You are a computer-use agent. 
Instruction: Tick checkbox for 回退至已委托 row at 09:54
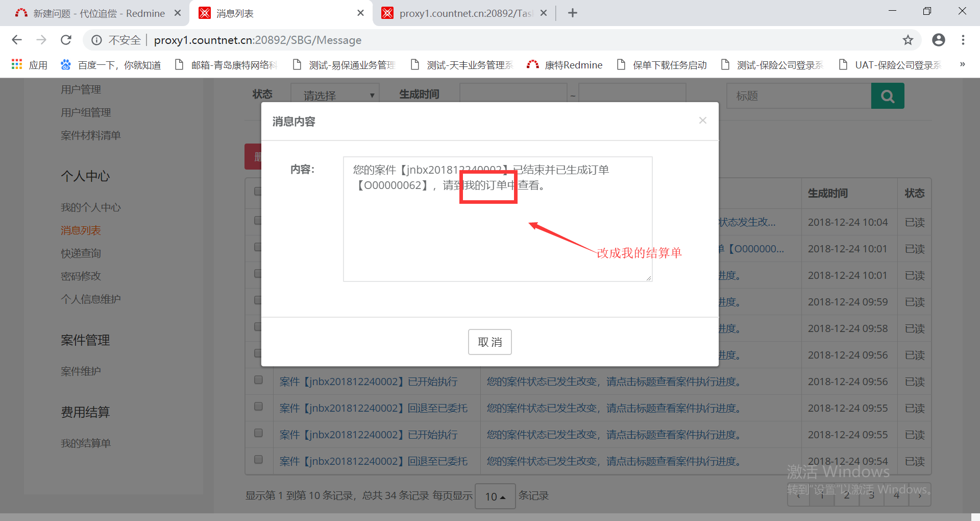click(x=258, y=460)
